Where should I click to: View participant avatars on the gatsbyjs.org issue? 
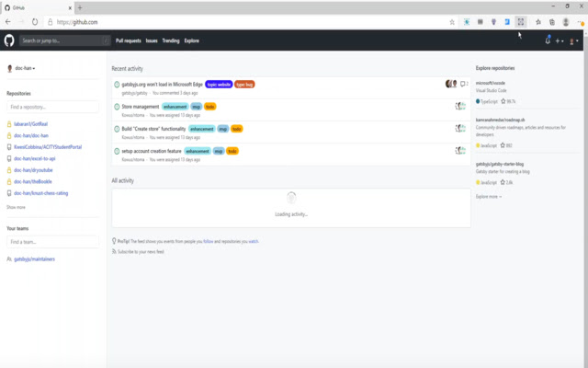click(451, 84)
